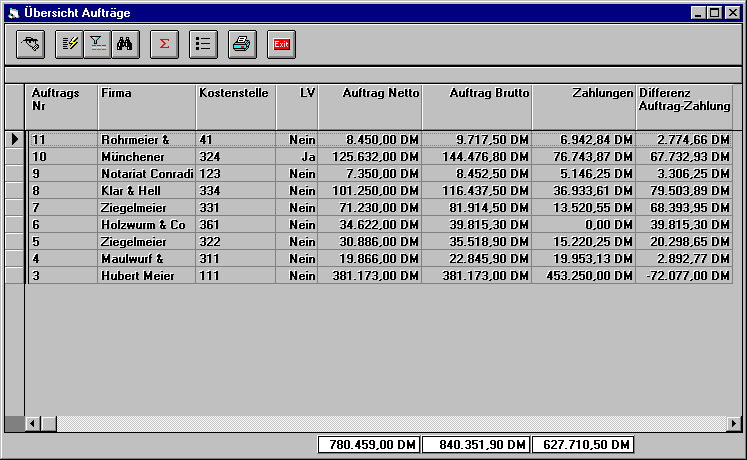Click the Kostenstelle column header
This screenshot has height=460, width=747.
[x=236, y=107]
